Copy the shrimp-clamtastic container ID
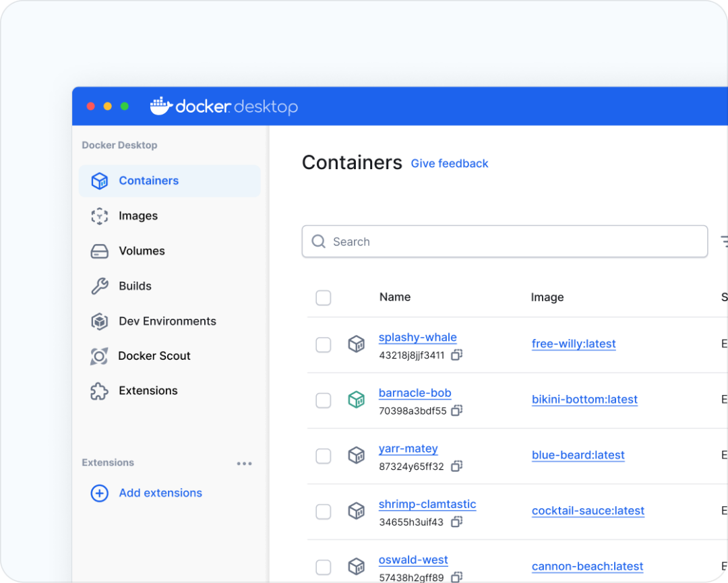 (456, 522)
